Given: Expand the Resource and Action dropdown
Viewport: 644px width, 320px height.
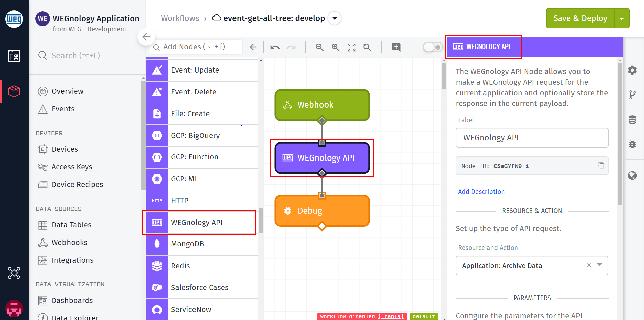Looking at the screenshot, I should pyautogui.click(x=599, y=265).
